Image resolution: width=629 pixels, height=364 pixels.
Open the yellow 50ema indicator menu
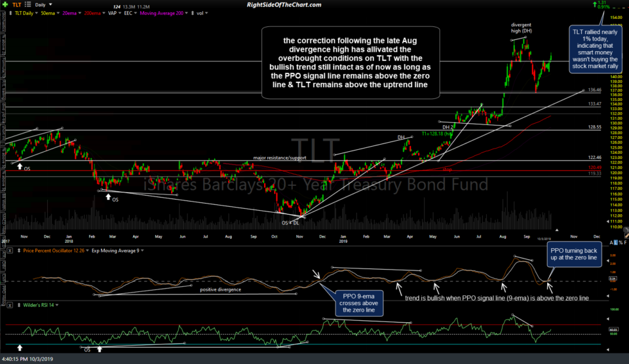coord(50,13)
